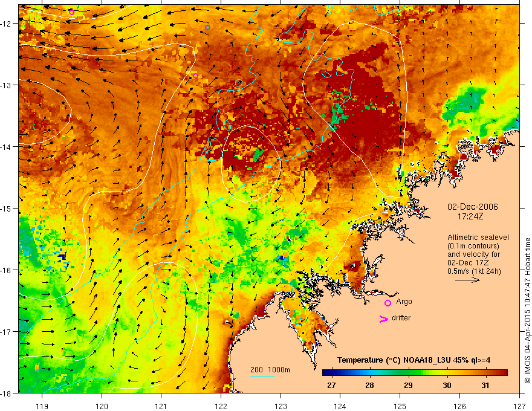
Task: Click longitude axis label 122
Action: (x=221, y=406)
